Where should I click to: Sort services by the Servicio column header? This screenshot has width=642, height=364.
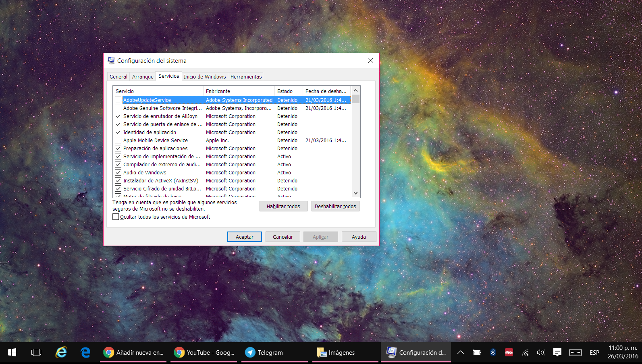[158, 91]
